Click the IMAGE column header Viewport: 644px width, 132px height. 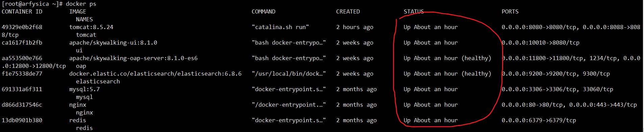pos(78,12)
